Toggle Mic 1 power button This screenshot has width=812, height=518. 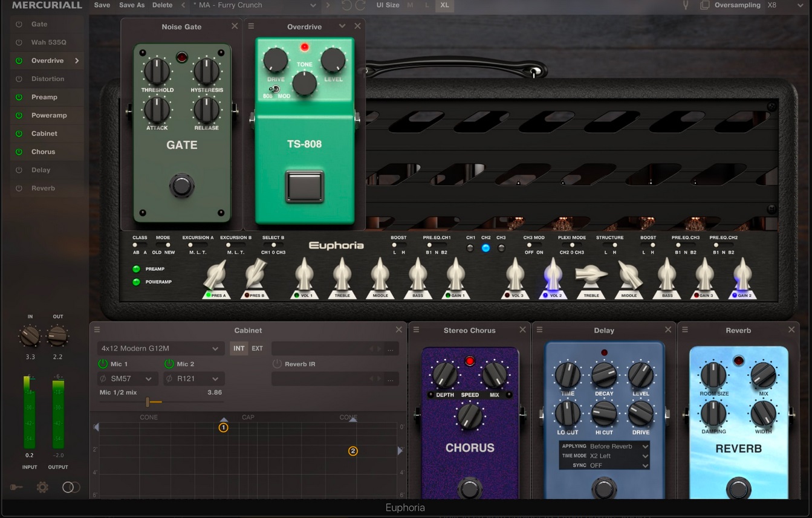(x=102, y=364)
